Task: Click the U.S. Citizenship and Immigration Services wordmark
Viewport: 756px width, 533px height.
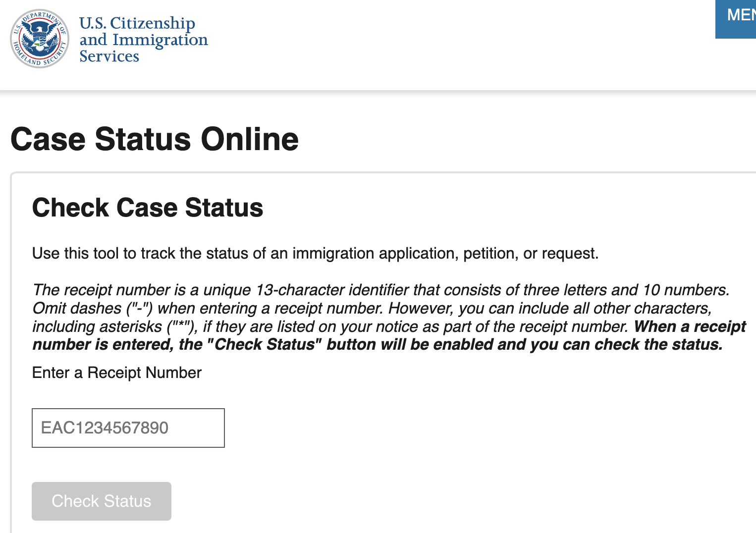Action: [x=143, y=39]
